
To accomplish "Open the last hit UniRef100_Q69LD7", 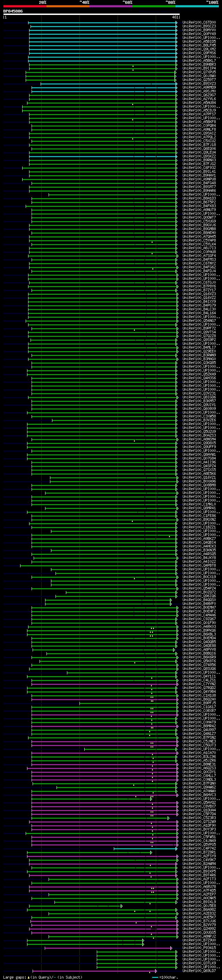I will tap(199, 971).
